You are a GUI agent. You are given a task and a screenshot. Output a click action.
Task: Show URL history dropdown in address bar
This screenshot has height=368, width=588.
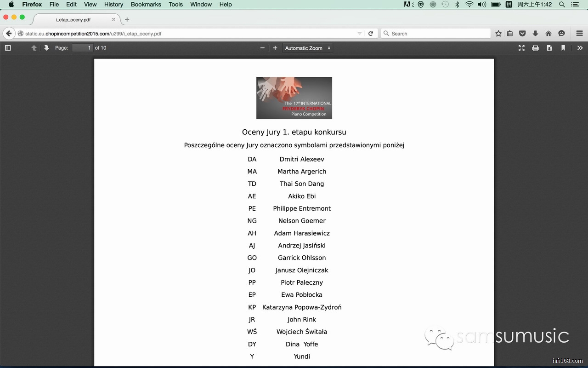(x=359, y=34)
